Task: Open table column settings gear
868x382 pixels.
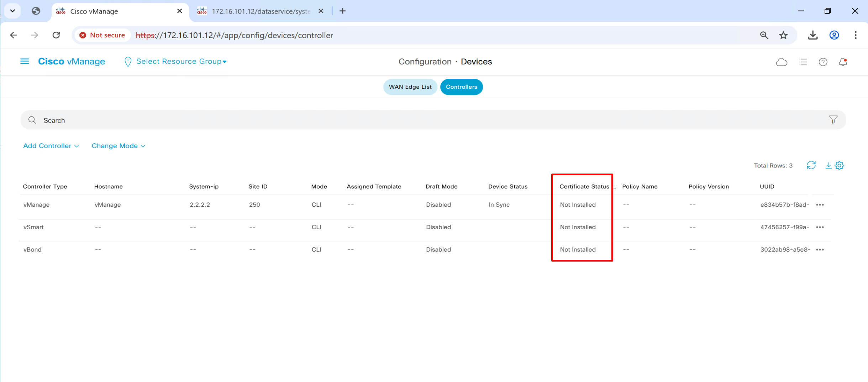Action: tap(840, 165)
